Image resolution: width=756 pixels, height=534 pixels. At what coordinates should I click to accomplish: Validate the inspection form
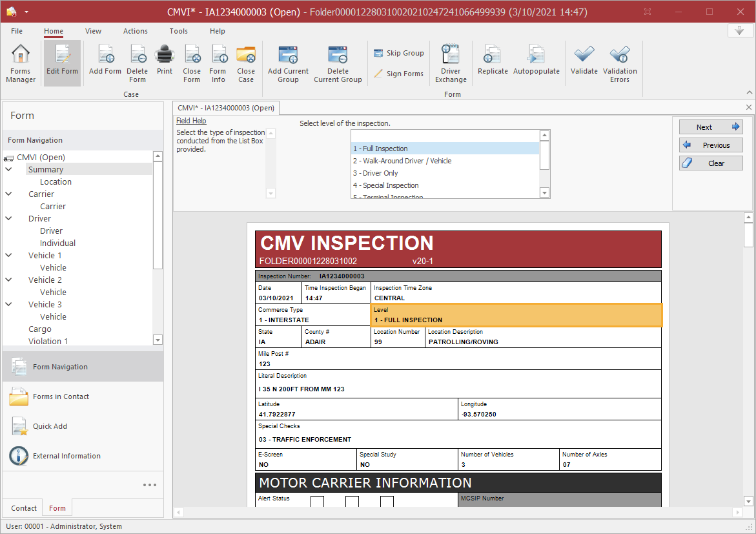584,59
